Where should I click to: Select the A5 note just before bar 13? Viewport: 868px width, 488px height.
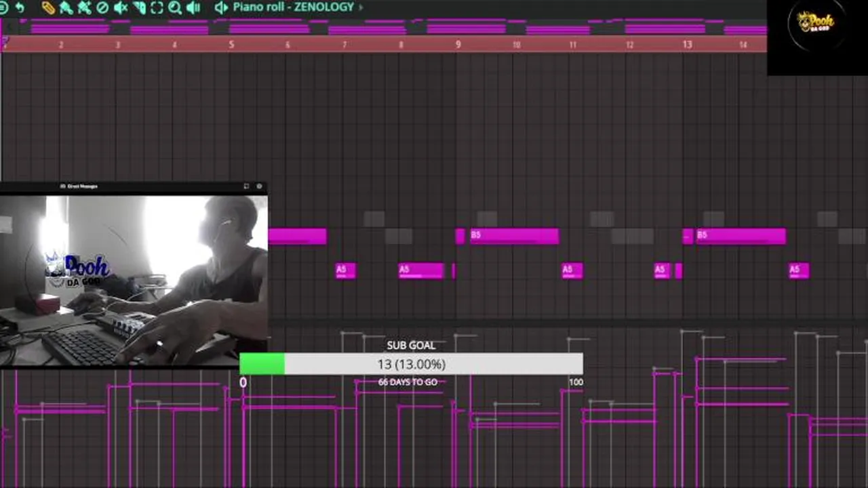pos(663,270)
